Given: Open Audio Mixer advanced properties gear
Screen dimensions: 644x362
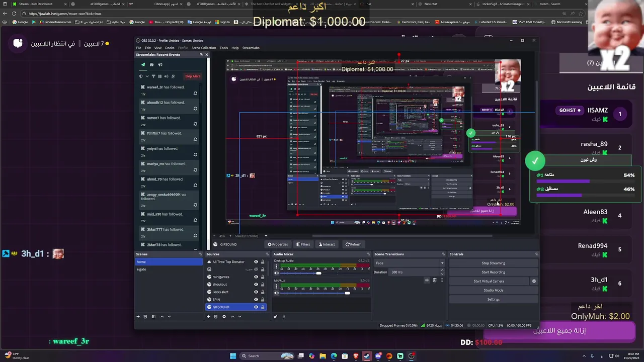Looking at the screenshot, I should [x=275, y=316].
